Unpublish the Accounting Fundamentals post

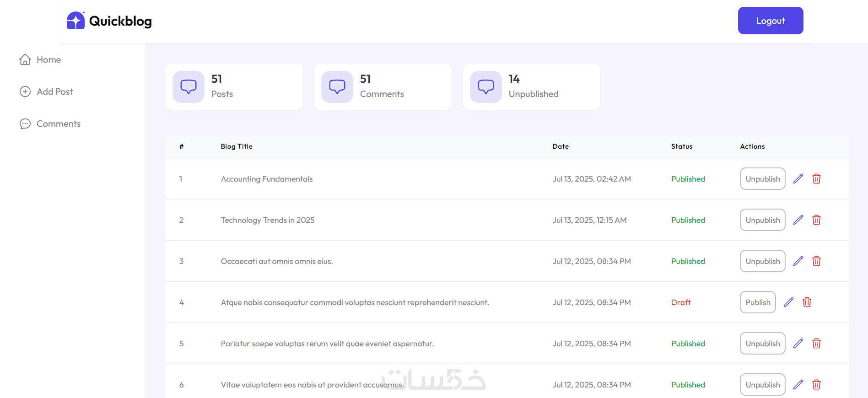763,179
